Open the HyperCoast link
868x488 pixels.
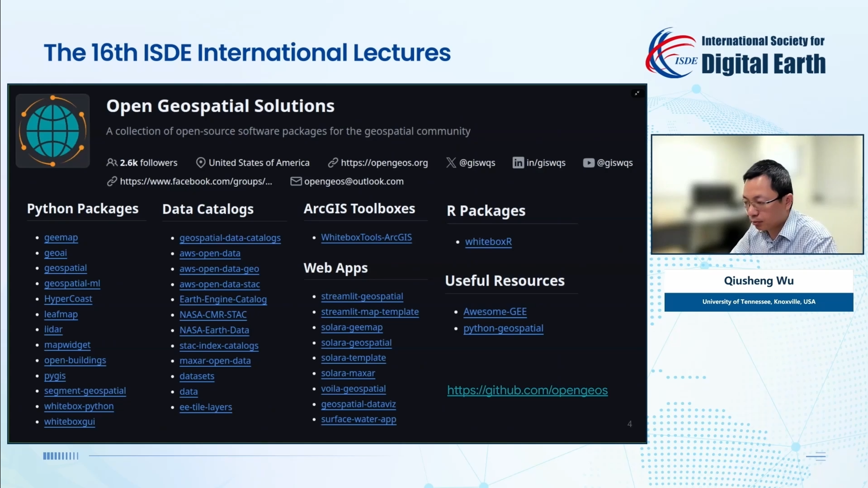(68, 299)
